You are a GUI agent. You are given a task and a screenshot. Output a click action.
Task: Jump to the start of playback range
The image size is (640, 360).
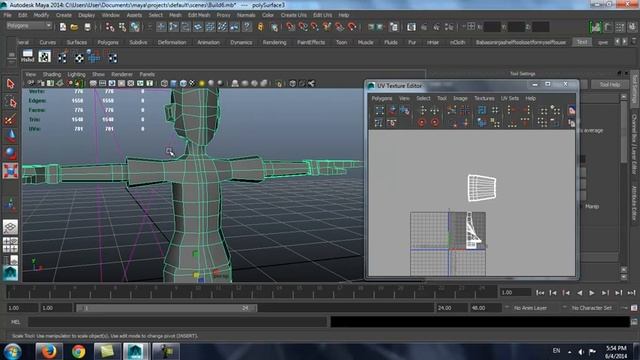540,293
